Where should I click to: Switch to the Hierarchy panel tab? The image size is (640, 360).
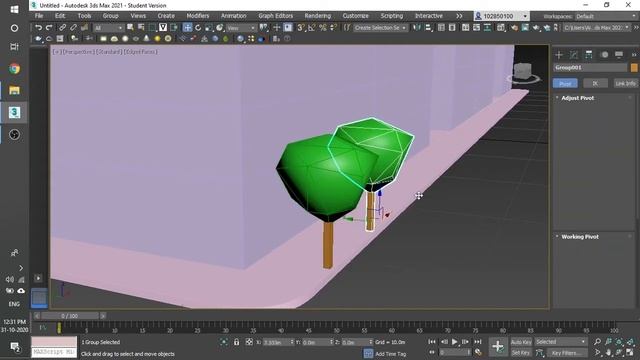589,55
